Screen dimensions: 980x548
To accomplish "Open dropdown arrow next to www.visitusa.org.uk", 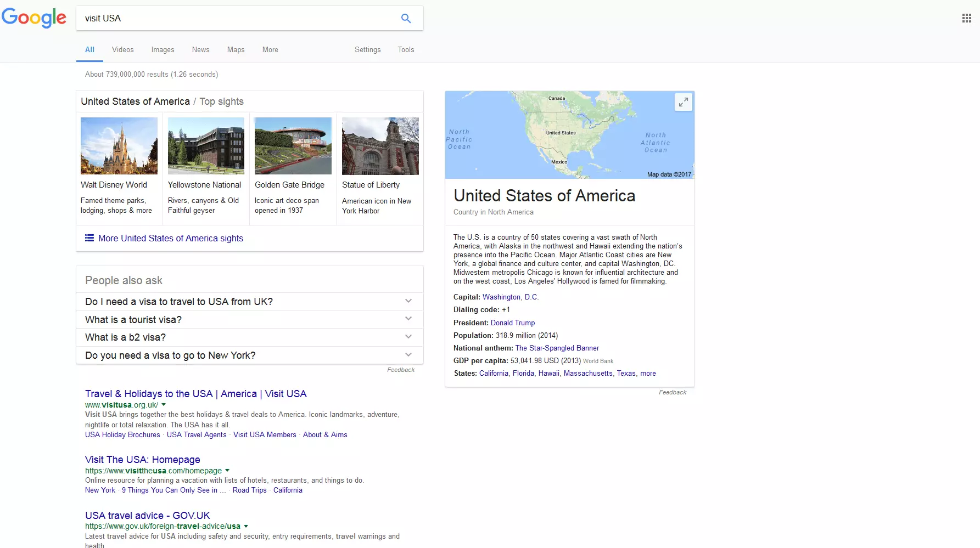I will click(x=164, y=405).
